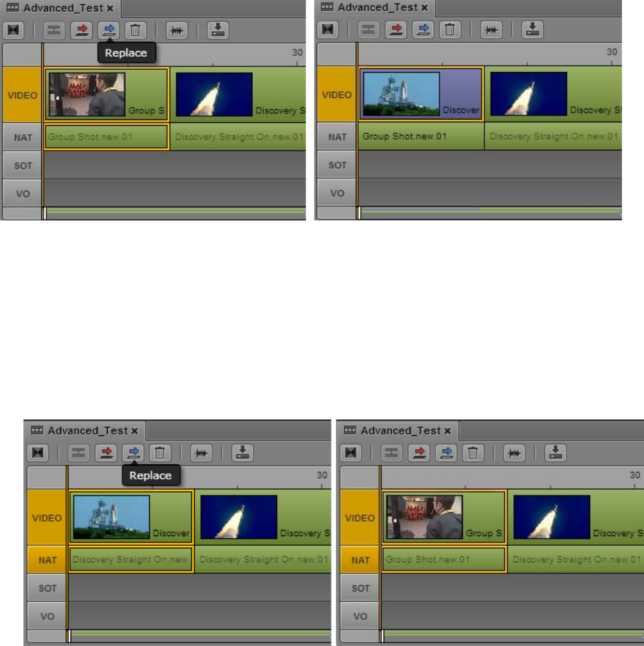Click the audio waveform icon in bottom-left panel
Screen dimensions: 644x646
pos(201,453)
